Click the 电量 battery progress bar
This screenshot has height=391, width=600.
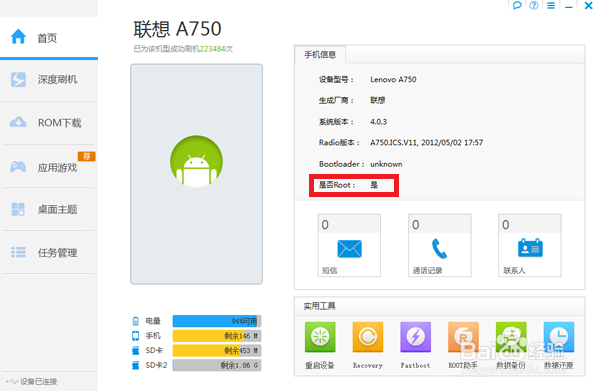click(217, 321)
